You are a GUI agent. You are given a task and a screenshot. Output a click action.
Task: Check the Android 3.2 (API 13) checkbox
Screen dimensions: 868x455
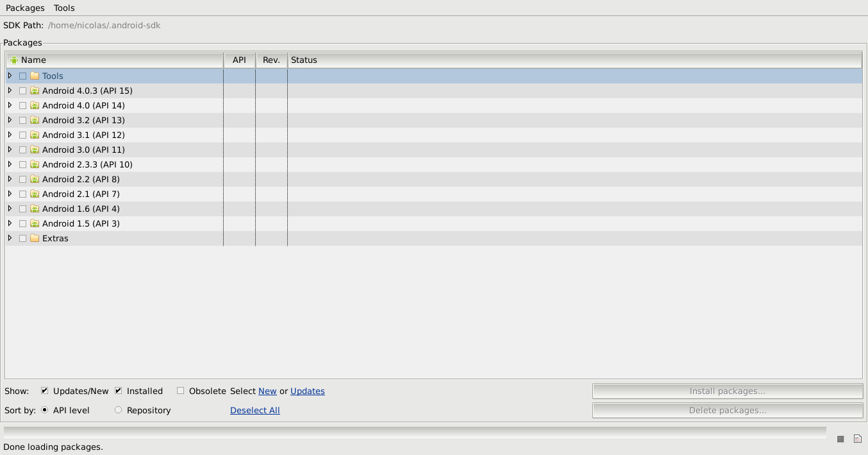tap(23, 120)
